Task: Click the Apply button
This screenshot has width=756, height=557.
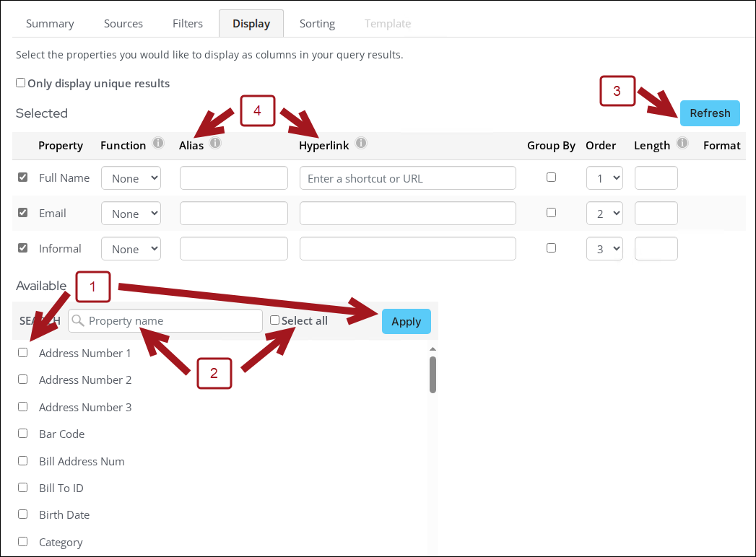Action: click(406, 322)
